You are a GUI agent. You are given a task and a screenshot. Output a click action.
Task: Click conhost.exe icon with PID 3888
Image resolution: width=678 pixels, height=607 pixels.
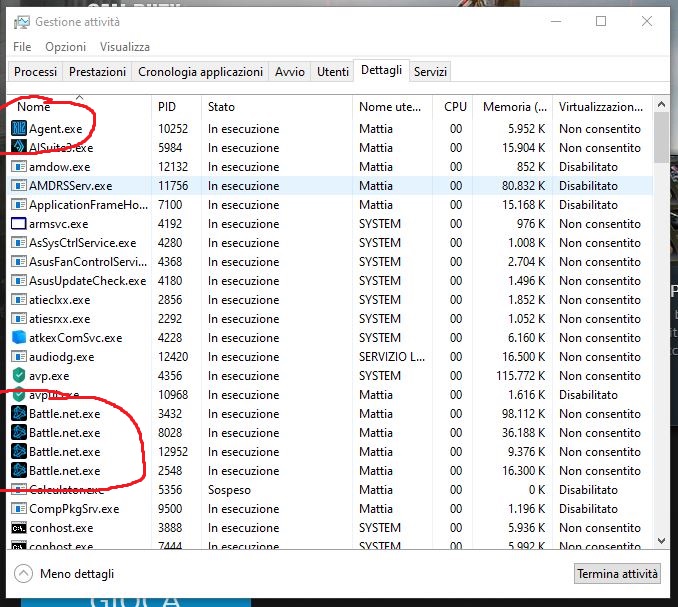coord(19,528)
